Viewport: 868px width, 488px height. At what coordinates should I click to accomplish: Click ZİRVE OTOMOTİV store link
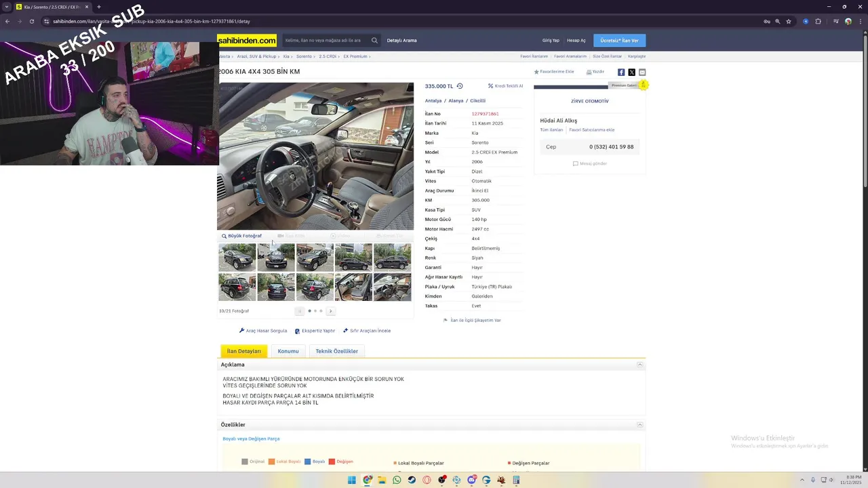(590, 101)
